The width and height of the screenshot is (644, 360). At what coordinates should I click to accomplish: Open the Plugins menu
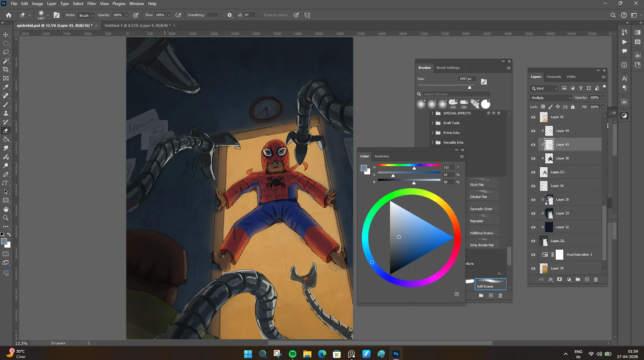(119, 4)
